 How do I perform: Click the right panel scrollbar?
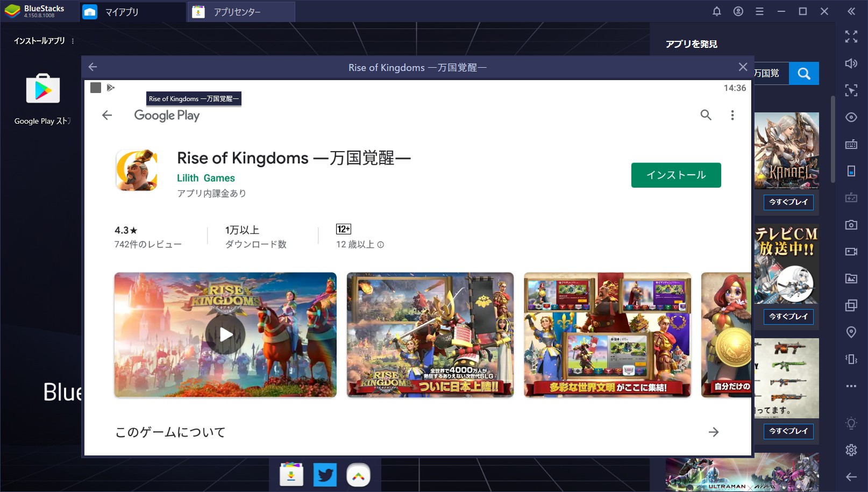pos(833,139)
